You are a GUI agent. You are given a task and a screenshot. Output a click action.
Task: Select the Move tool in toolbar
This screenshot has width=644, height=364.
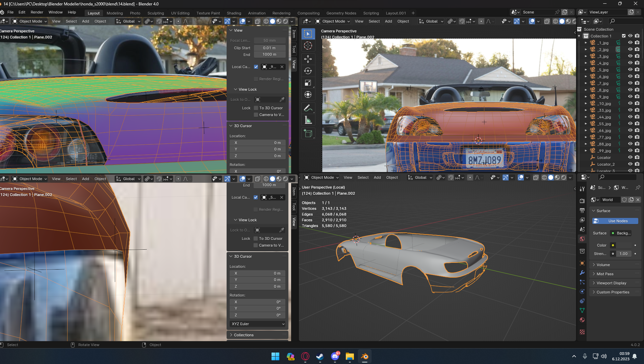308,59
